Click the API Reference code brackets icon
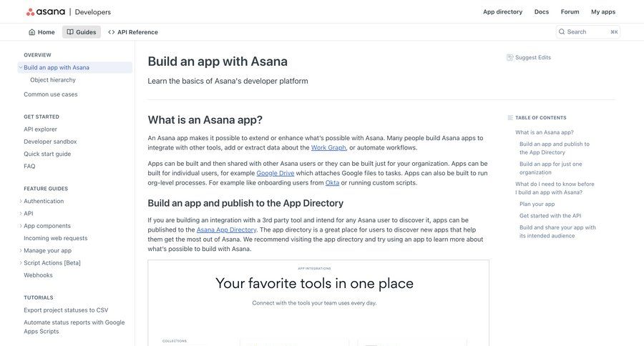The image size is (644, 346). pos(112,32)
